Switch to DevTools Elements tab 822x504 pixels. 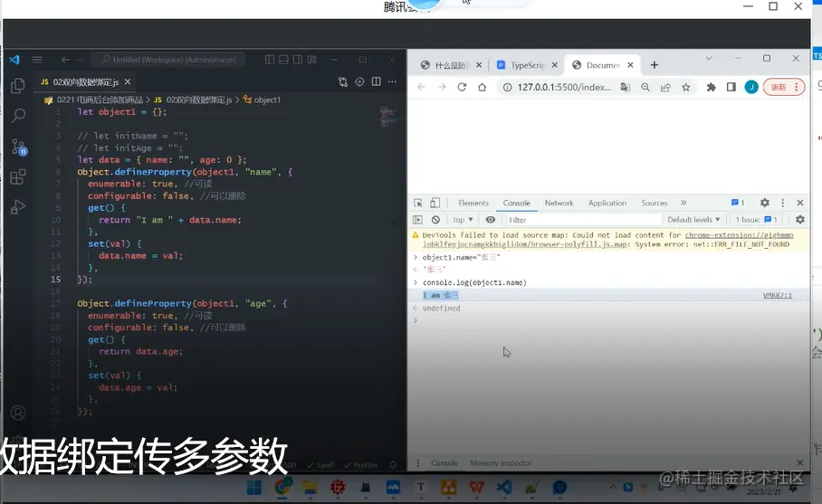click(473, 203)
